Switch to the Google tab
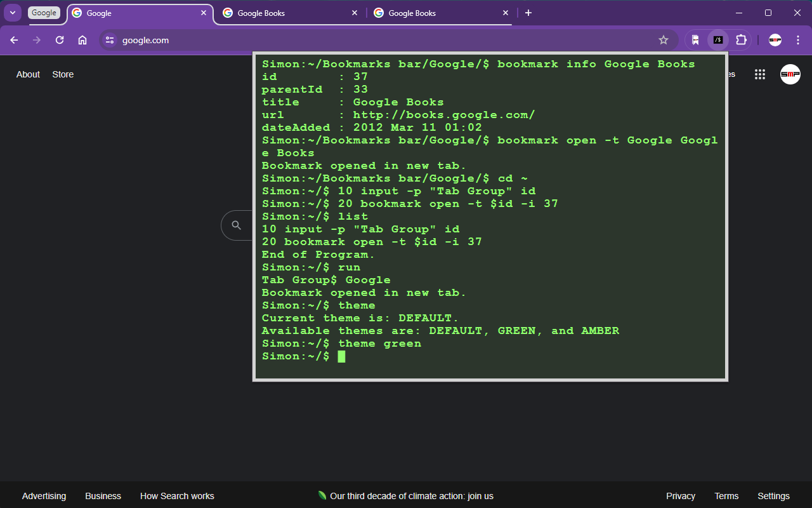812x508 pixels. (140, 13)
